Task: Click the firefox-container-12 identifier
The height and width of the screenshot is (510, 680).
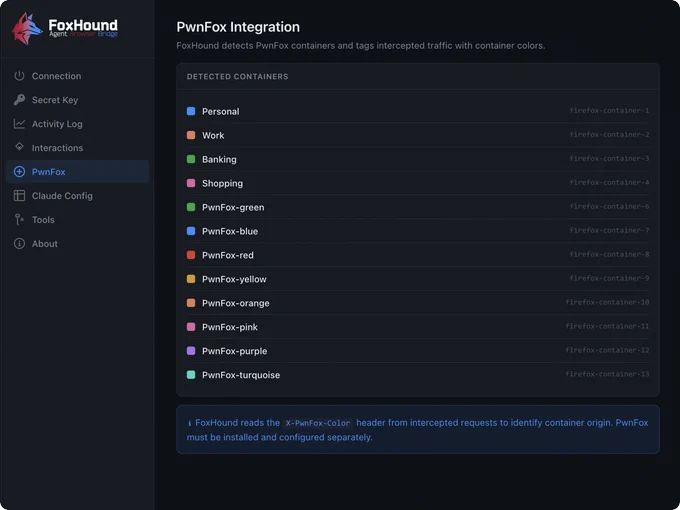Action: 607,350
